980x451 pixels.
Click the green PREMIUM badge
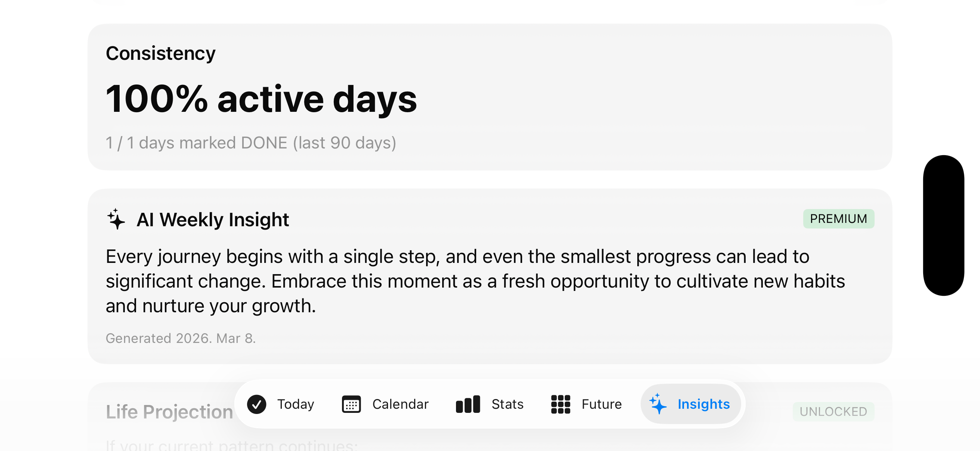838,219
